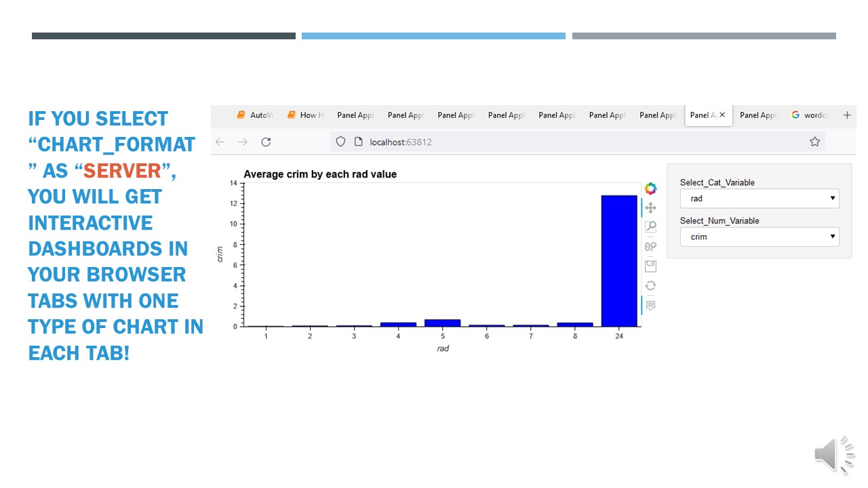Click the 'rad' x-axis label

point(443,348)
